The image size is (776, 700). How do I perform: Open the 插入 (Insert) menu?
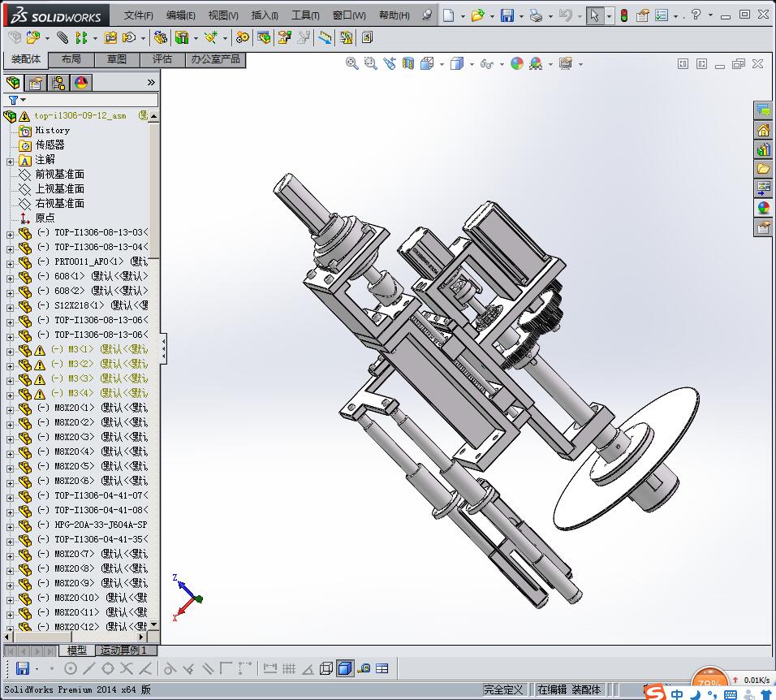[x=265, y=15]
